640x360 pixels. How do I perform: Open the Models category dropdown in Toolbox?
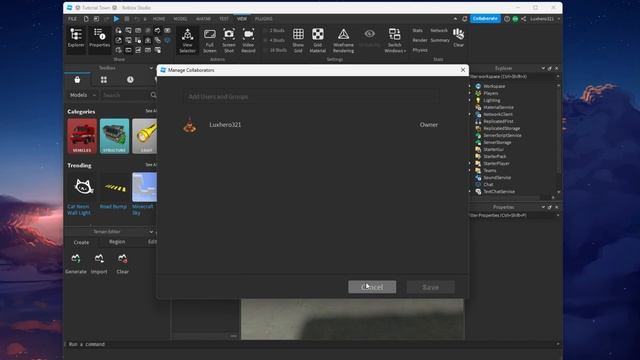[x=82, y=95]
